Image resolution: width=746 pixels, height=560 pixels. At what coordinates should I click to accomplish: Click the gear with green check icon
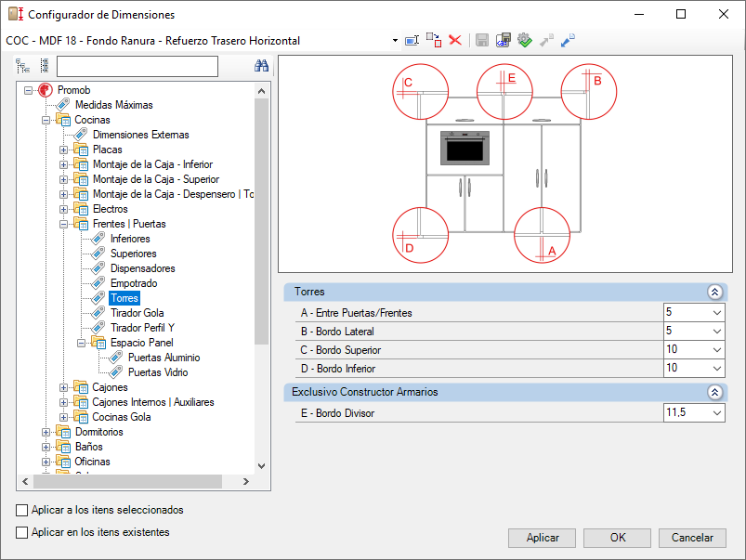[524, 40]
